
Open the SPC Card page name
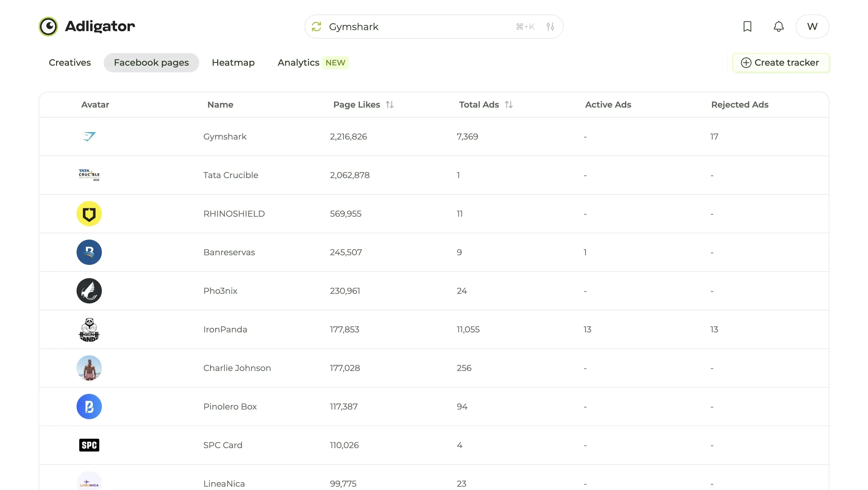[x=223, y=445]
